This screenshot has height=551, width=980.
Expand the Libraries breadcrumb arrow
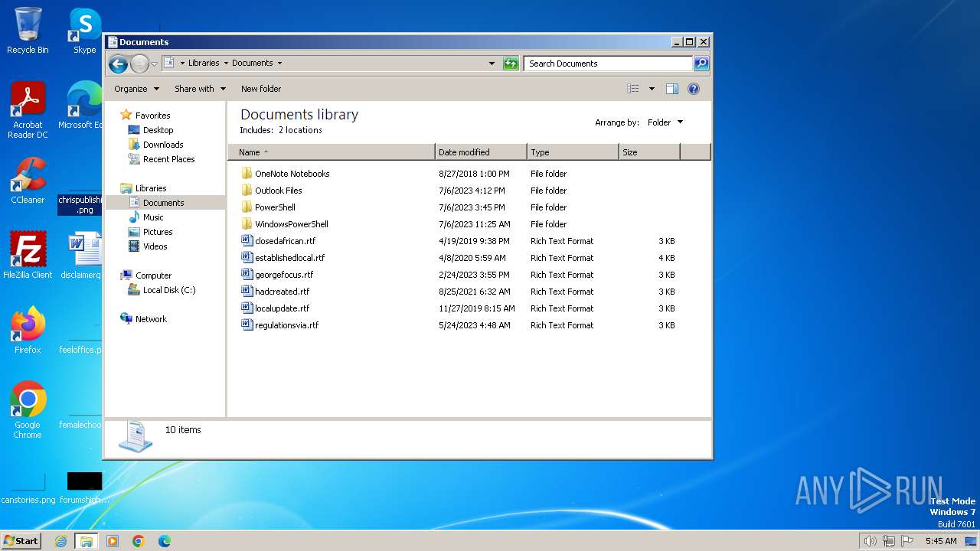coord(226,64)
